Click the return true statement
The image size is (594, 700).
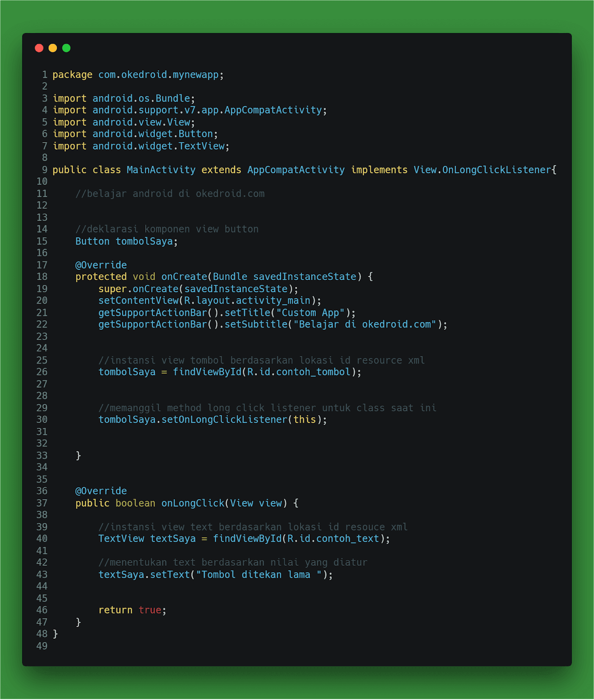click(133, 610)
